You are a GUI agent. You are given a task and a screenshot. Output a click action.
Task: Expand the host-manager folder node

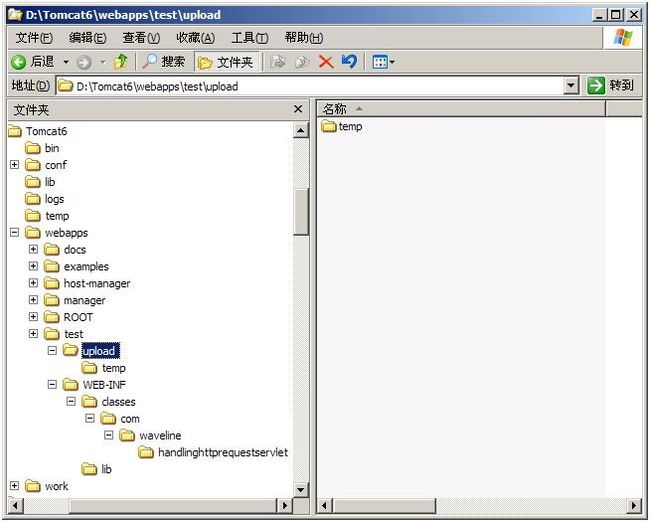point(34,283)
